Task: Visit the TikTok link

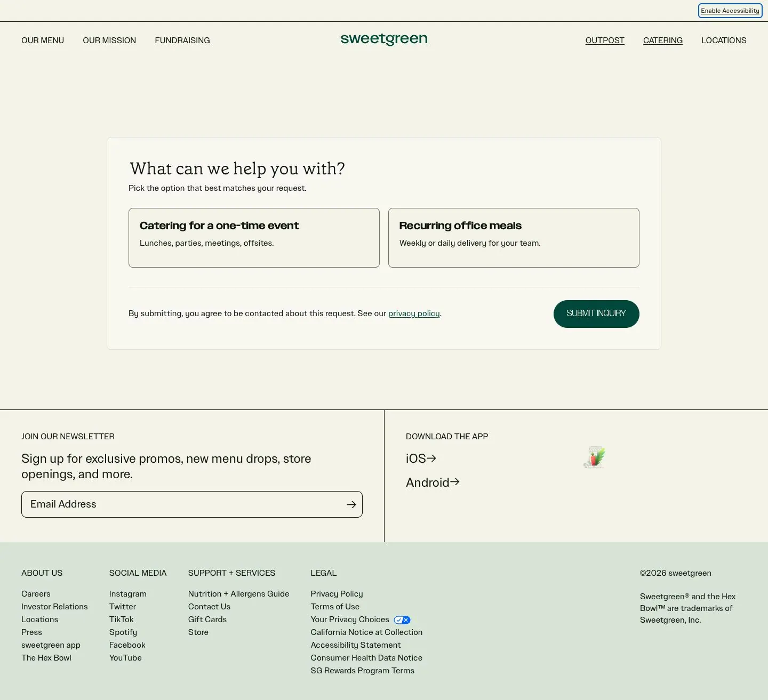Action: tap(122, 619)
